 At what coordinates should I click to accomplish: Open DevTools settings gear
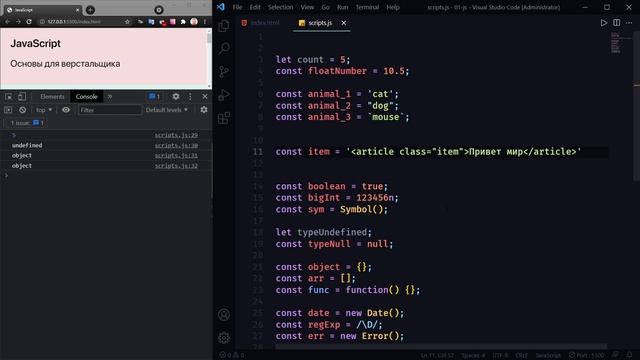pos(176,96)
